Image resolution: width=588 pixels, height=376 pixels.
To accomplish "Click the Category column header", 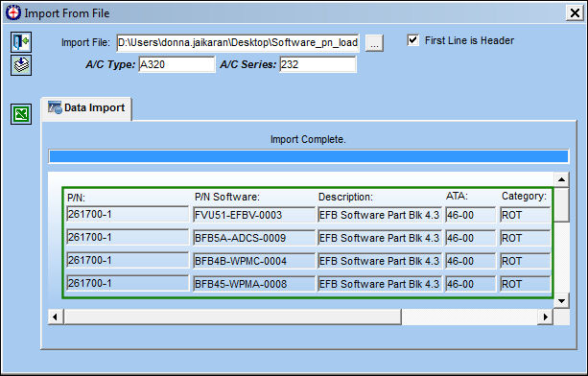I will [x=524, y=196].
